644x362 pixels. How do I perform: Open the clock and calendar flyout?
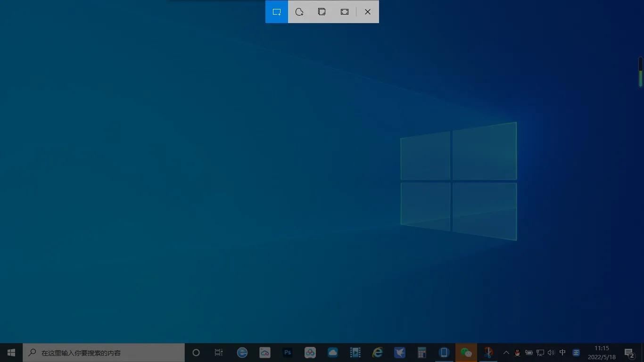tap(602, 353)
